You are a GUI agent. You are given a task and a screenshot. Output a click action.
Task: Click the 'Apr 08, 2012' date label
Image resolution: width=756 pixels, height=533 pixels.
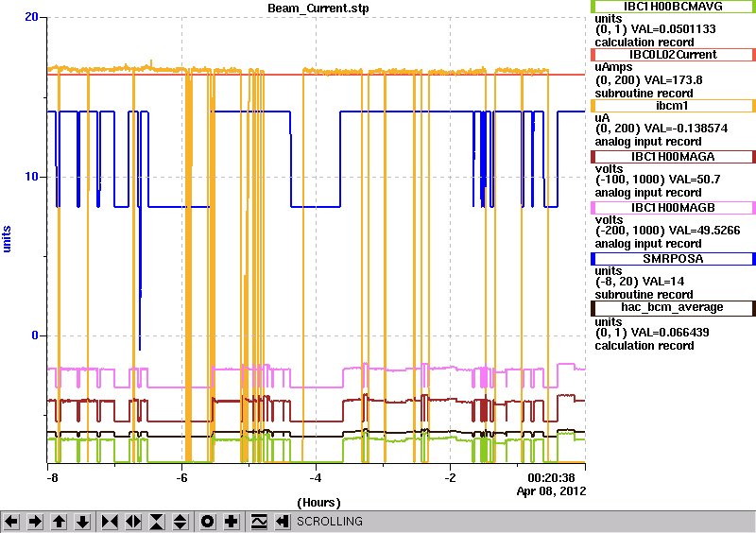(x=552, y=491)
